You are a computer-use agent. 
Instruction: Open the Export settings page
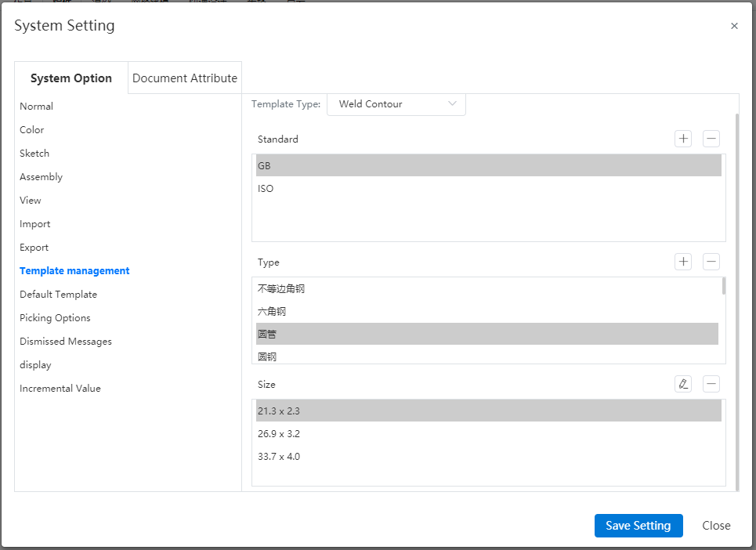[x=34, y=248]
